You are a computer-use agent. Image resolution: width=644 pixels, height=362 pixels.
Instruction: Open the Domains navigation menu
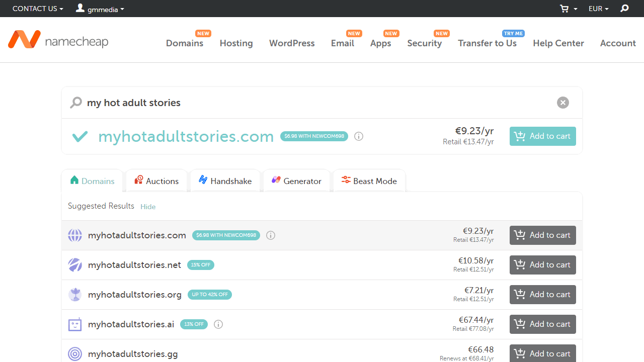coord(185,43)
